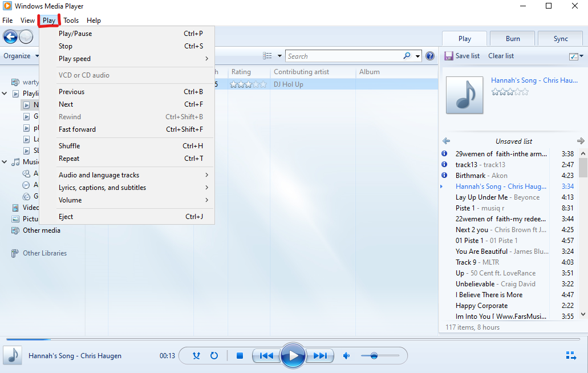Switch to the Burn tab
The width and height of the screenshot is (588, 373).
tap(513, 39)
